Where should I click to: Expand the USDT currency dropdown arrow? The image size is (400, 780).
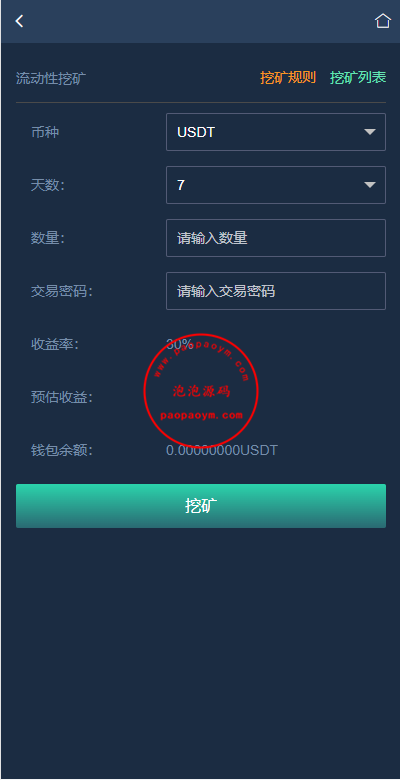point(369,132)
